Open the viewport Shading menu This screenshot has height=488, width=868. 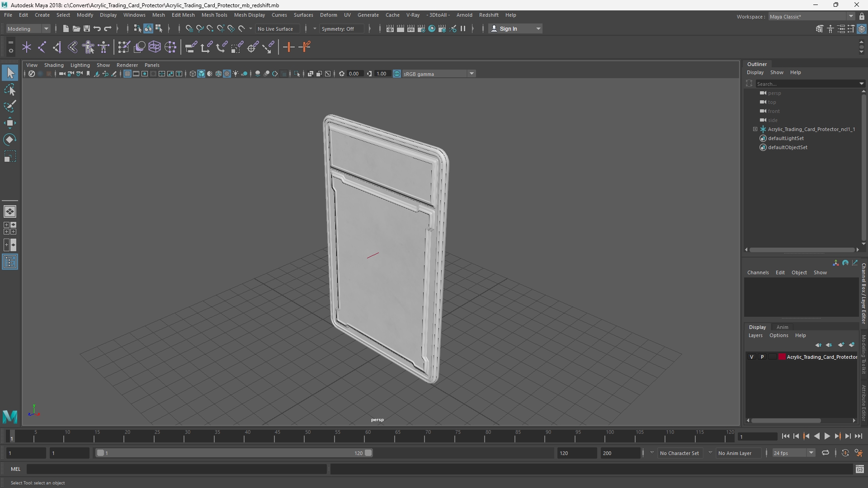54,65
